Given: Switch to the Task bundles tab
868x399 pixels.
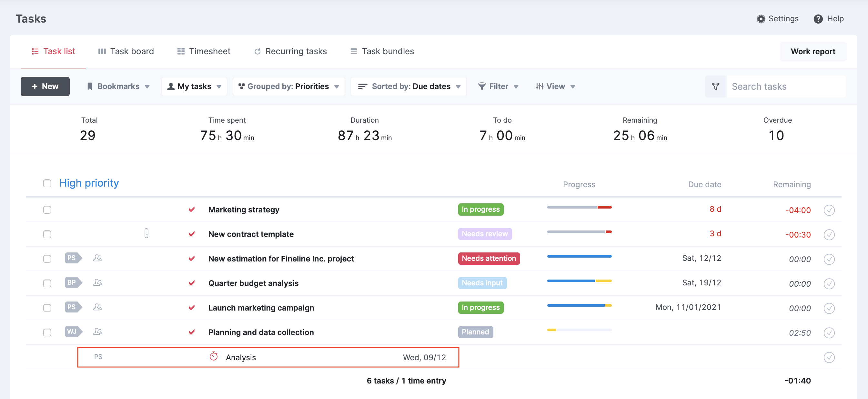Looking at the screenshot, I should point(382,52).
